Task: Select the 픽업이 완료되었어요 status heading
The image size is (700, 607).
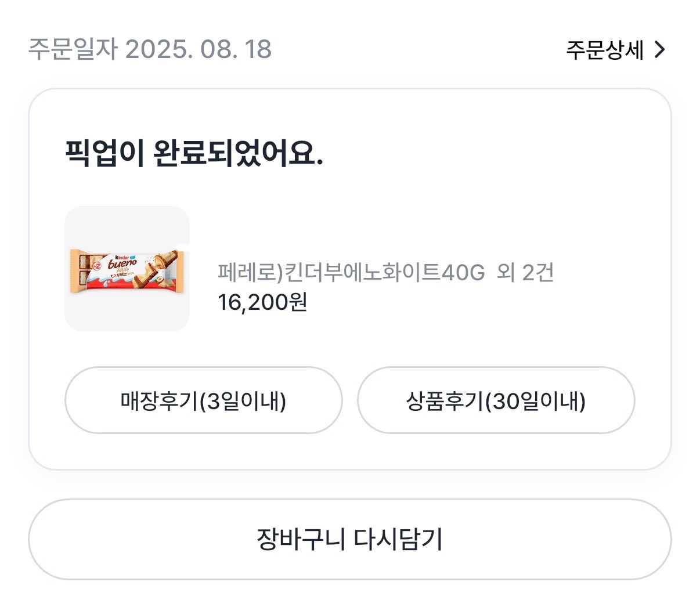Action: click(x=194, y=153)
